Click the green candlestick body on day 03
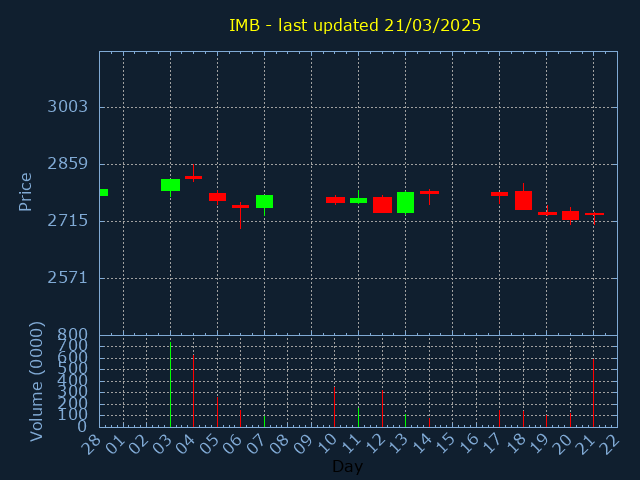 pos(171,185)
